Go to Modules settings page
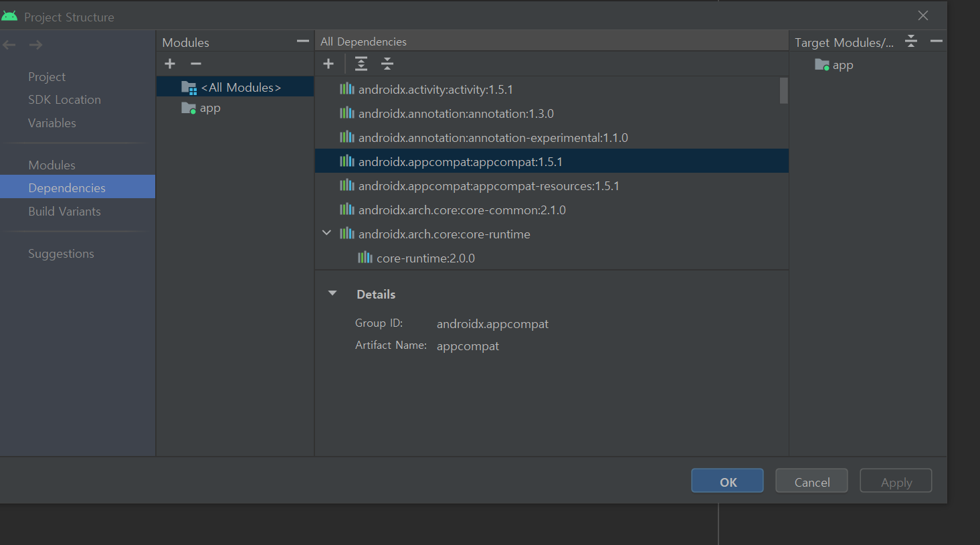Image resolution: width=980 pixels, height=545 pixels. click(52, 165)
